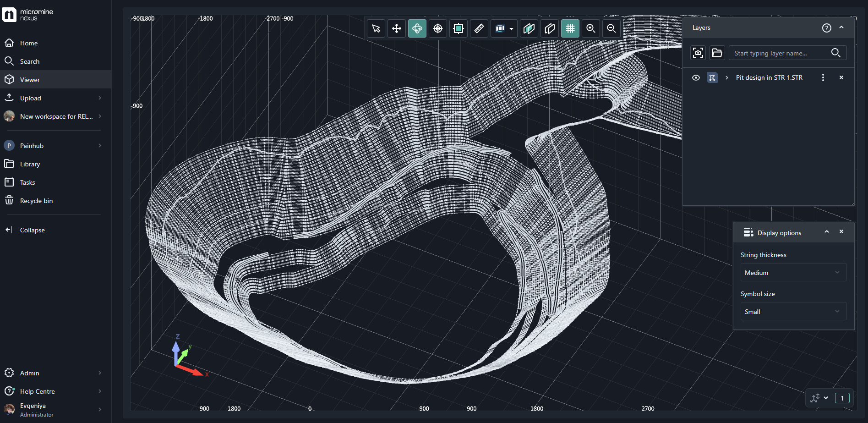This screenshot has height=423, width=868.
Task: Select the ruler measure tool
Action: click(x=479, y=28)
